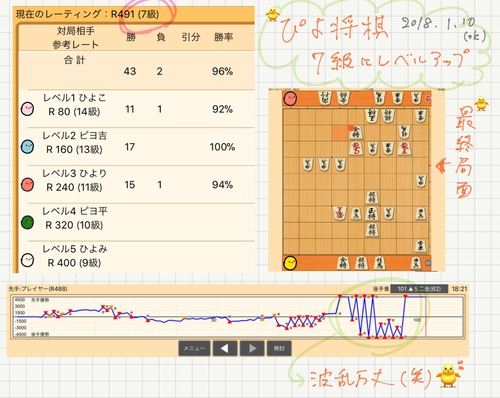Click the 現在のレーティング:R491 (7級) header
This screenshot has width=500, height=398.
click(x=87, y=14)
